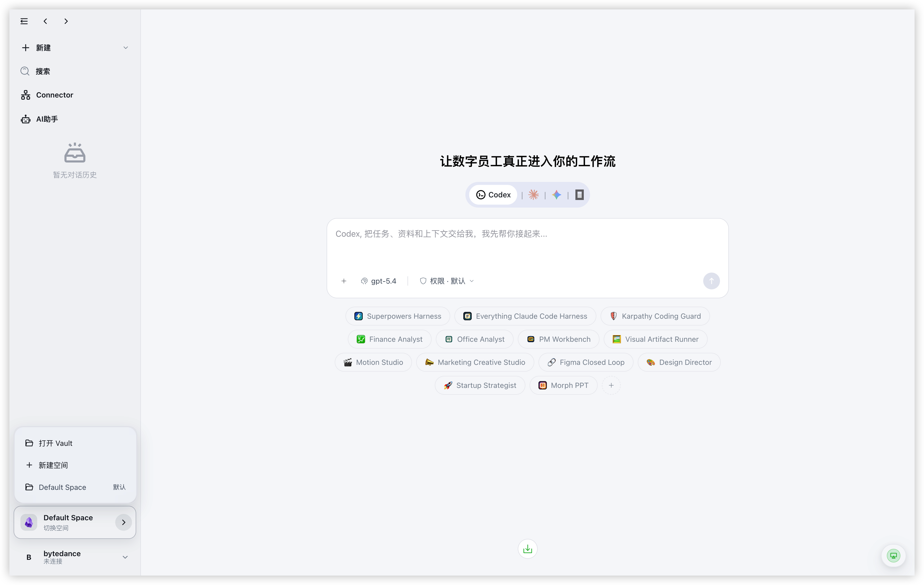
Task: Click the 暂无对话历史 empty history text
Action: point(75,175)
